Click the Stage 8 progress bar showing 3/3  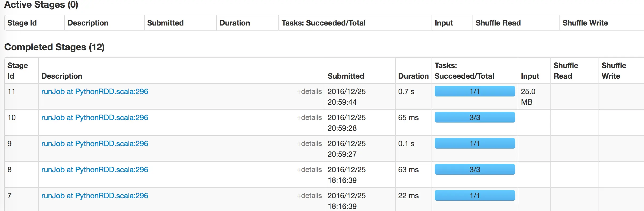coord(475,169)
